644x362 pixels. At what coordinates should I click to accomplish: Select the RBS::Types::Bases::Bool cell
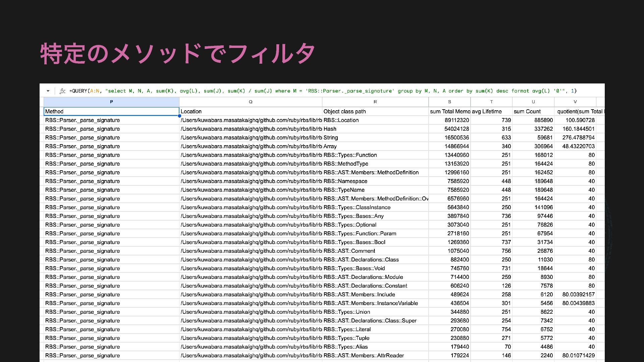[375, 242]
